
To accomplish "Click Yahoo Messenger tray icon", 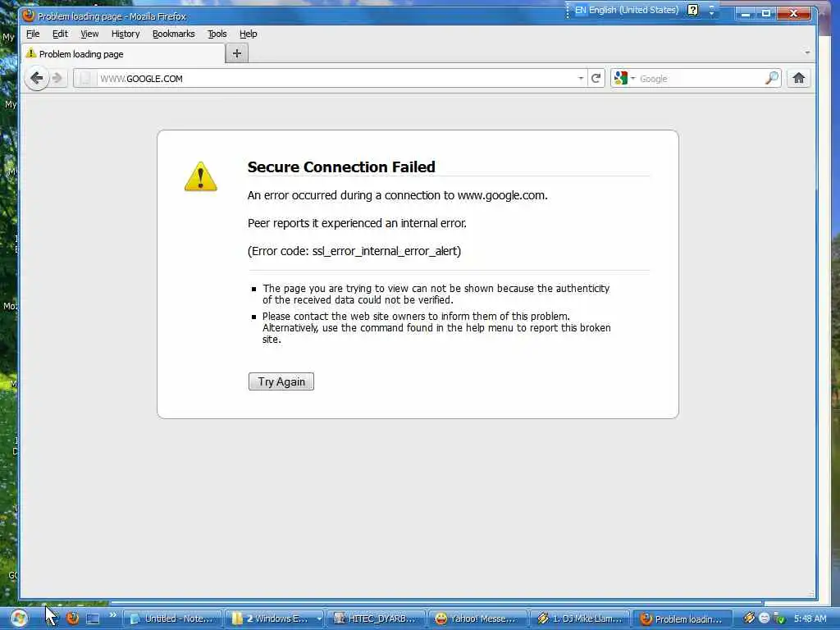I will point(765,619).
